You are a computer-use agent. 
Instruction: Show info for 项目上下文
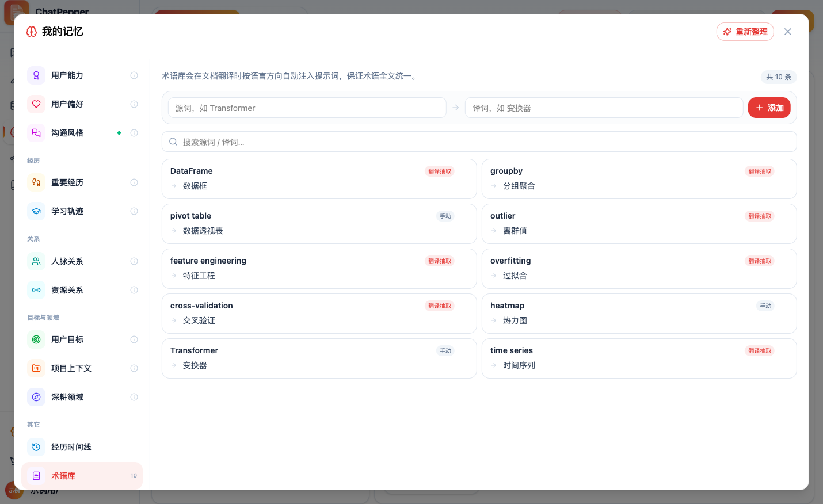134,368
